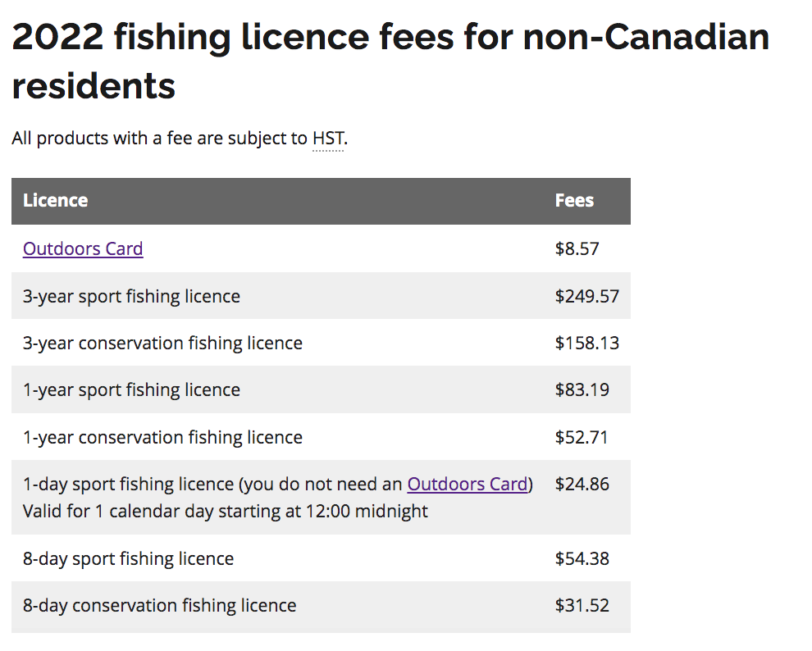This screenshot has height=651, width=812.
Task: Click the 3-year sport fishing licence label
Action: [x=131, y=296]
